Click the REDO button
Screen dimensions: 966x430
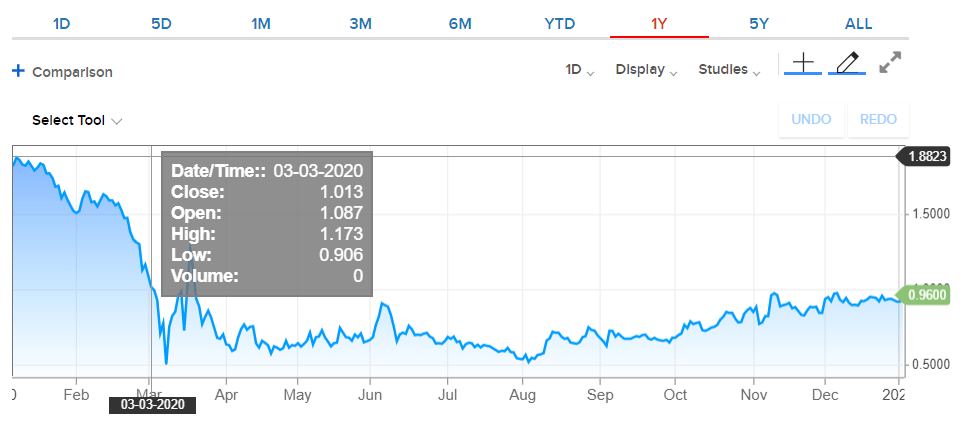[879, 120]
